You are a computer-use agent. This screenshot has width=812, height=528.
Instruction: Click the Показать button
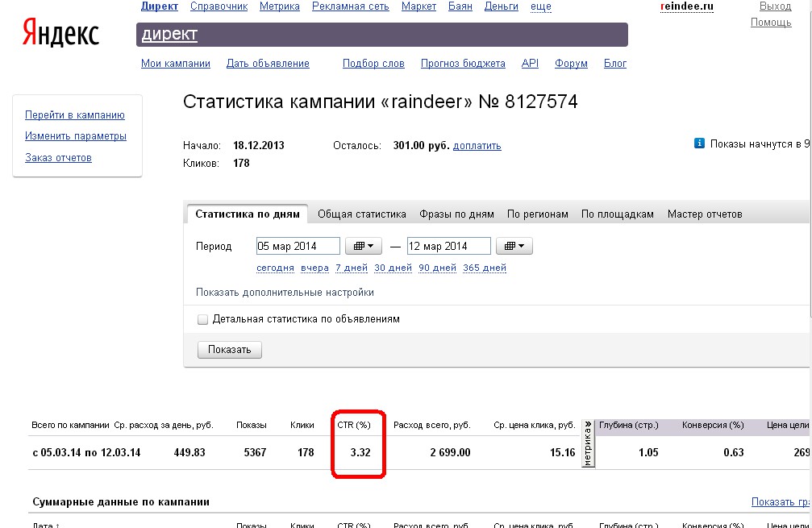coord(230,349)
